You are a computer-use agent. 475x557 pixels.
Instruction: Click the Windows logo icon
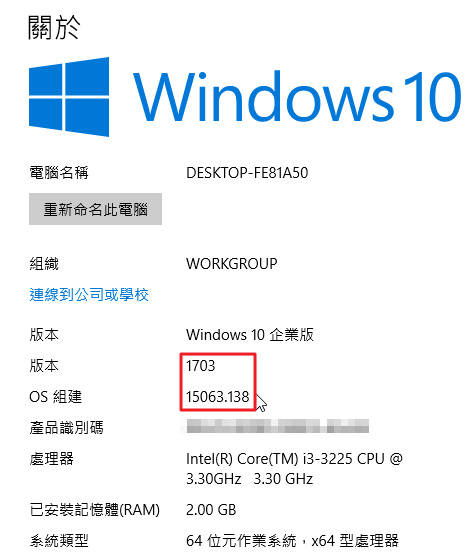pos(69,97)
